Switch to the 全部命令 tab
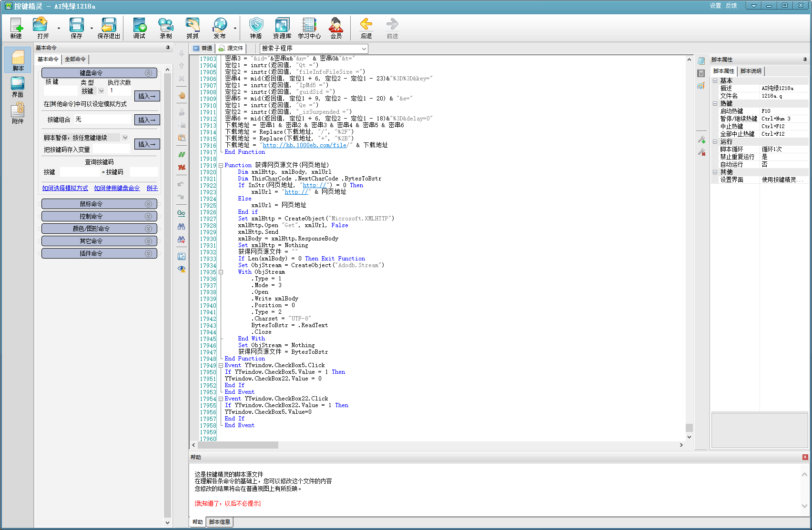 pos(75,59)
